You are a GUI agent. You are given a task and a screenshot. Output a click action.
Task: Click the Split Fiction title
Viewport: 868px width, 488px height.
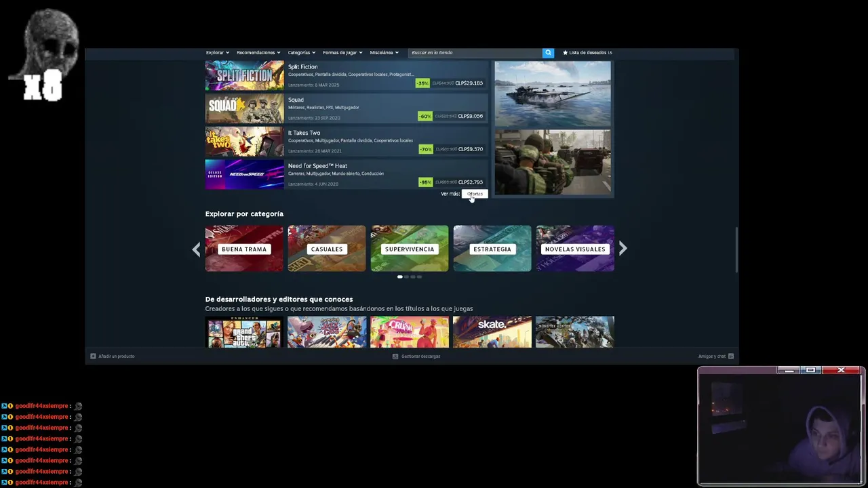(x=302, y=67)
